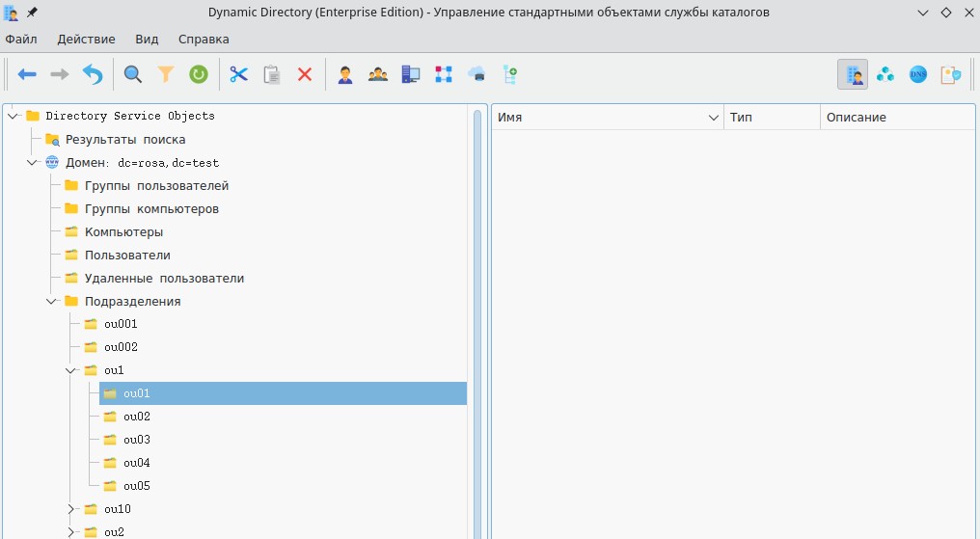Collapse the Подразделения branch
The image size is (980, 539).
[51, 301]
